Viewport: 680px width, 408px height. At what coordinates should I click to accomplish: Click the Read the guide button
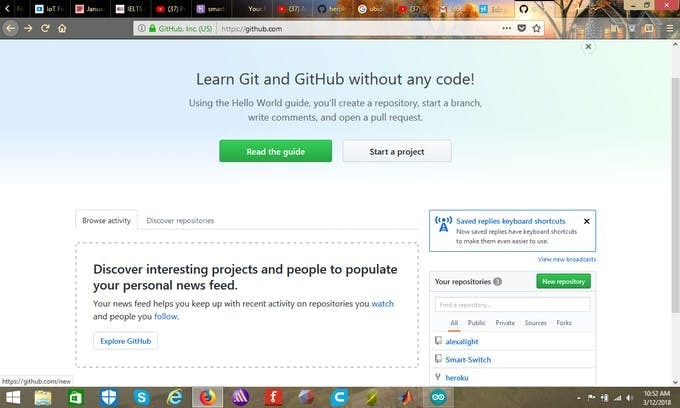point(275,151)
